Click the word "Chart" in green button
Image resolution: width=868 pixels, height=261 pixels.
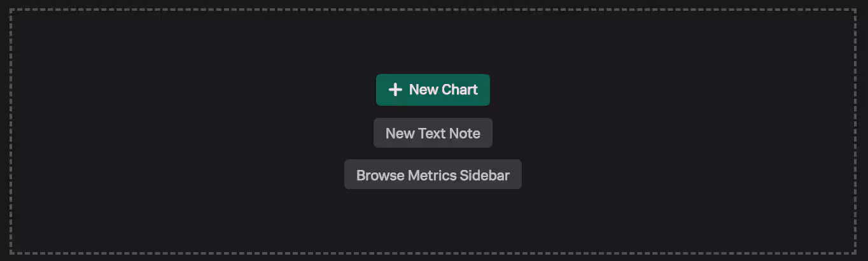coord(460,90)
